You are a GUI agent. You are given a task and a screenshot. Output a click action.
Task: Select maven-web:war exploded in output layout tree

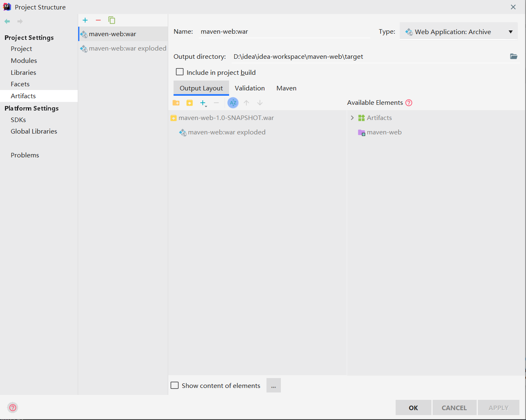click(x=222, y=132)
